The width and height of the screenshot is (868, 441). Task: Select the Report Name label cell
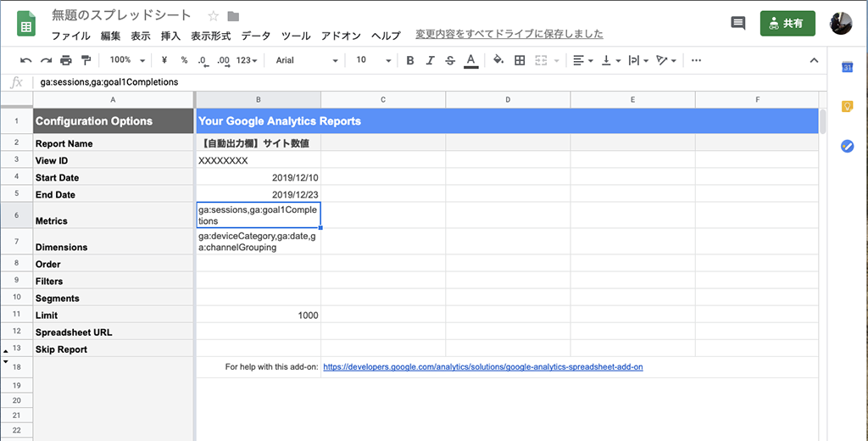click(114, 143)
